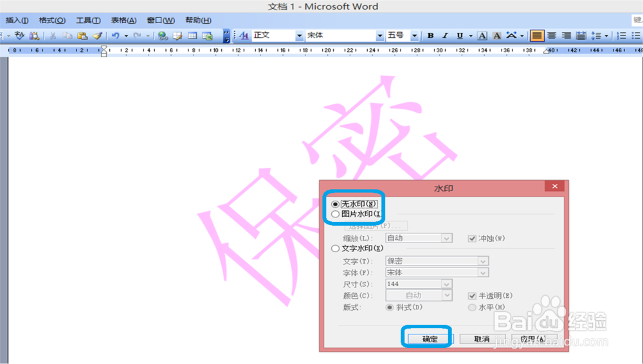Viewport: 643px width, 364px height.
Task: Confirm with the 确定 button
Action: (430, 339)
